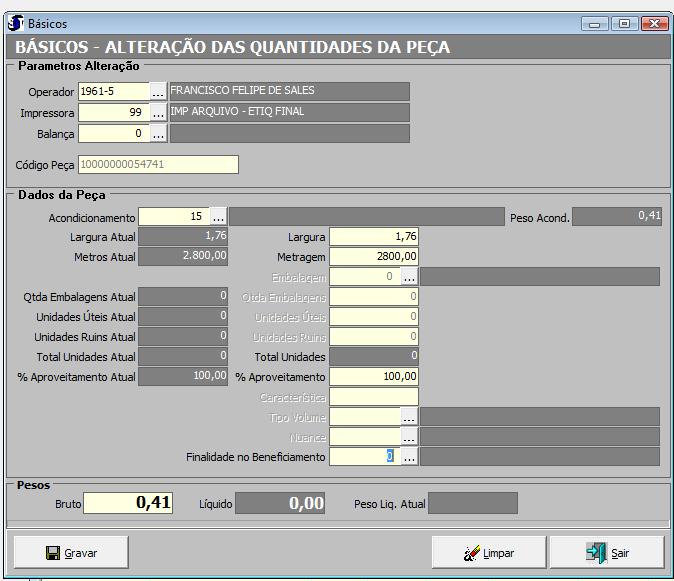
Task: Focus the Impressora input field
Action: pos(113,113)
